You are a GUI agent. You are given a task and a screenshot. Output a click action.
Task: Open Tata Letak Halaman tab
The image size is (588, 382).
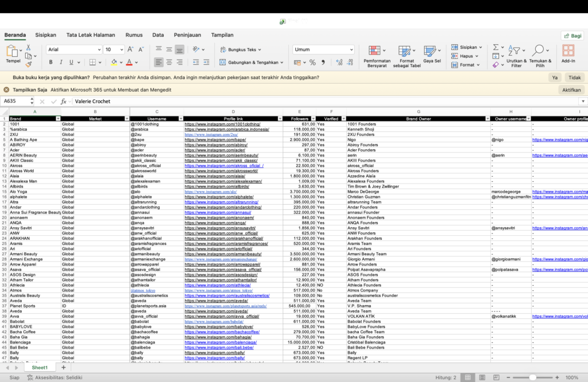91,35
